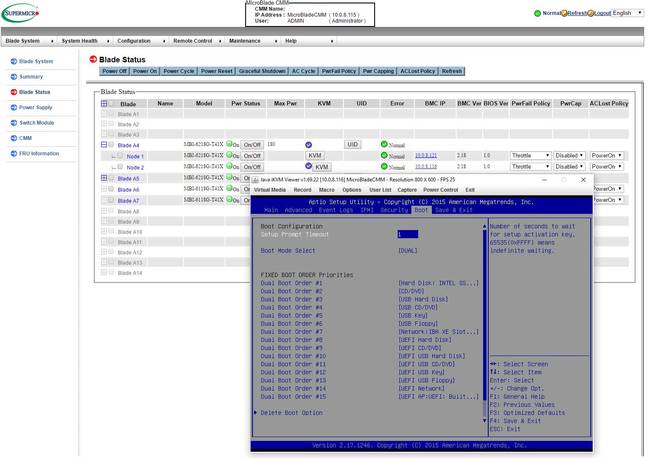
Task: Click the FRU Information sidebar arrow icon
Action: 14,153
